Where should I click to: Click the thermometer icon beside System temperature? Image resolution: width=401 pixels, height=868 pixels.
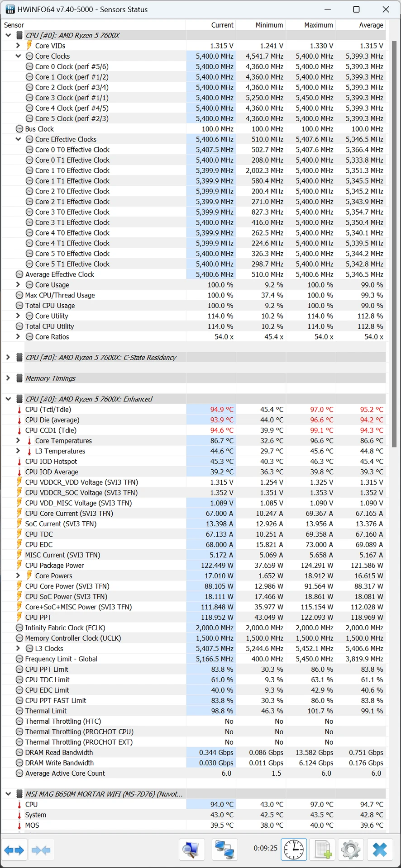click(x=19, y=815)
